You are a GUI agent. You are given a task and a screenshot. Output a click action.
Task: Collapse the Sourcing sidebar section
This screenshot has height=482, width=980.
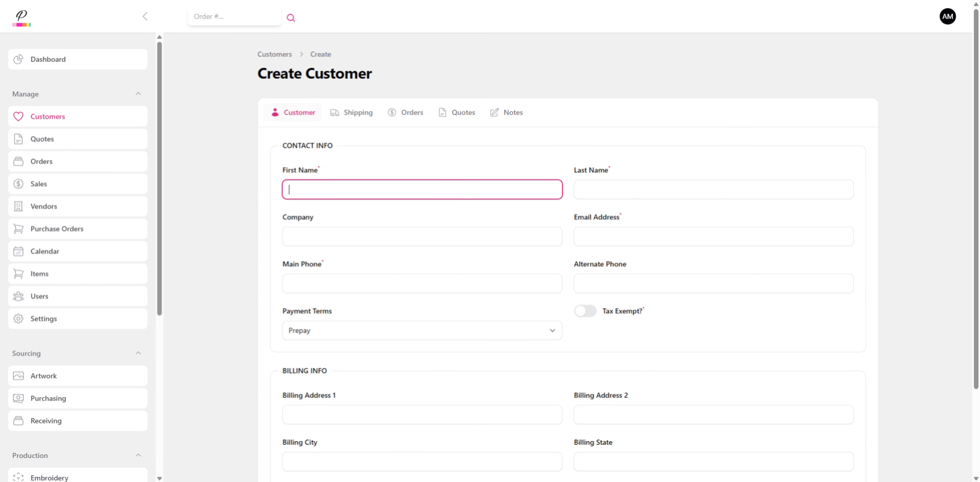click(138, 353)
